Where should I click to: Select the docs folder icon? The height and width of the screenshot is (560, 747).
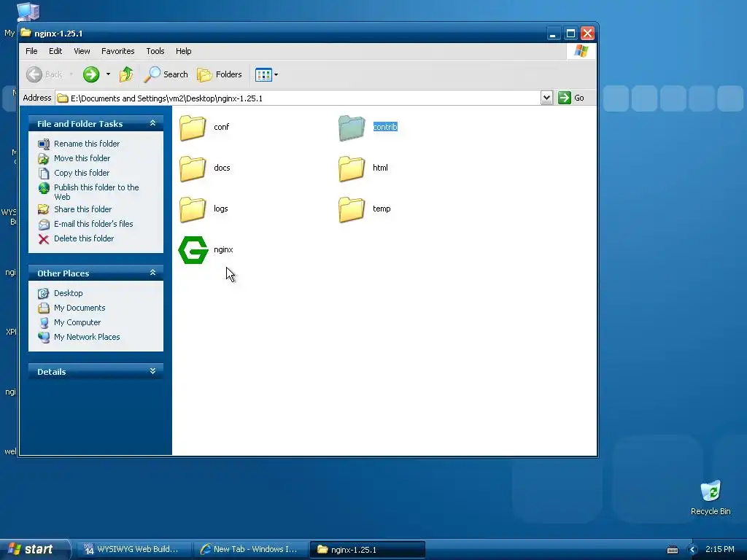(193, 168)
